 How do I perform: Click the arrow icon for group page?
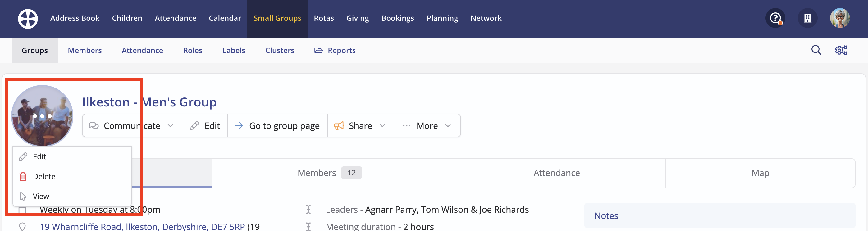239,126
